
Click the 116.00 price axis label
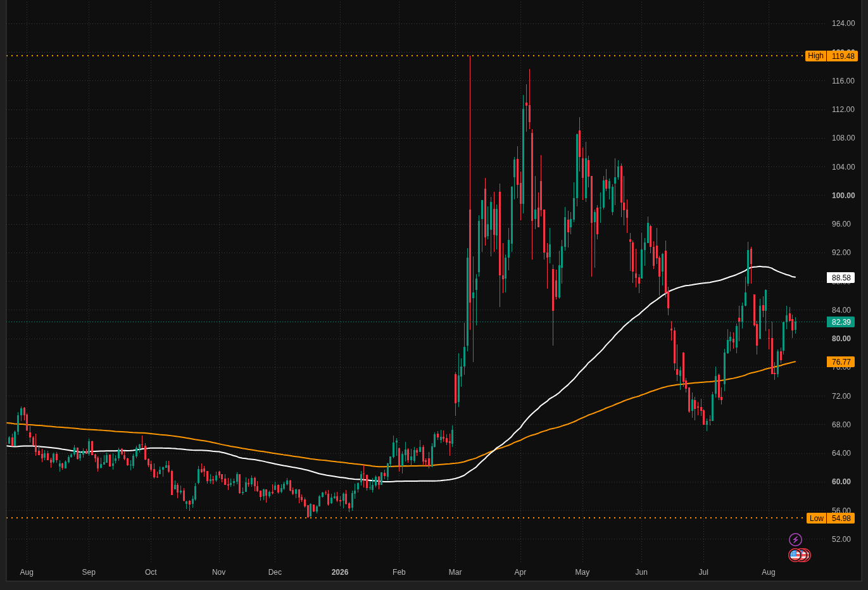pos(843,81)
